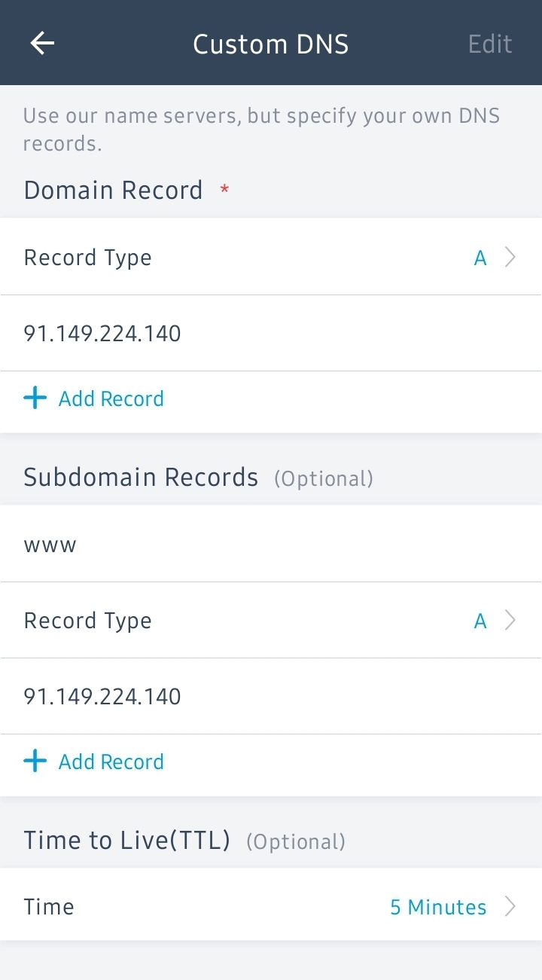Open the Domain Record type chevron

pos(510,258)
